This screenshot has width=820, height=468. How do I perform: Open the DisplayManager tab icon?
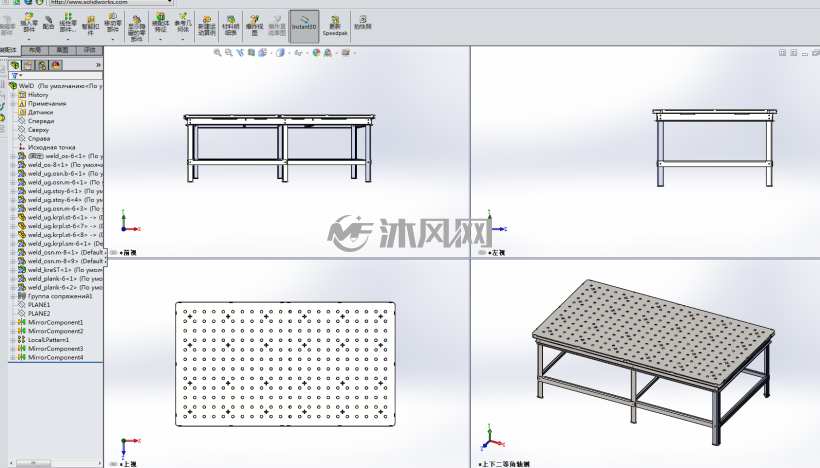coord(55,65)
